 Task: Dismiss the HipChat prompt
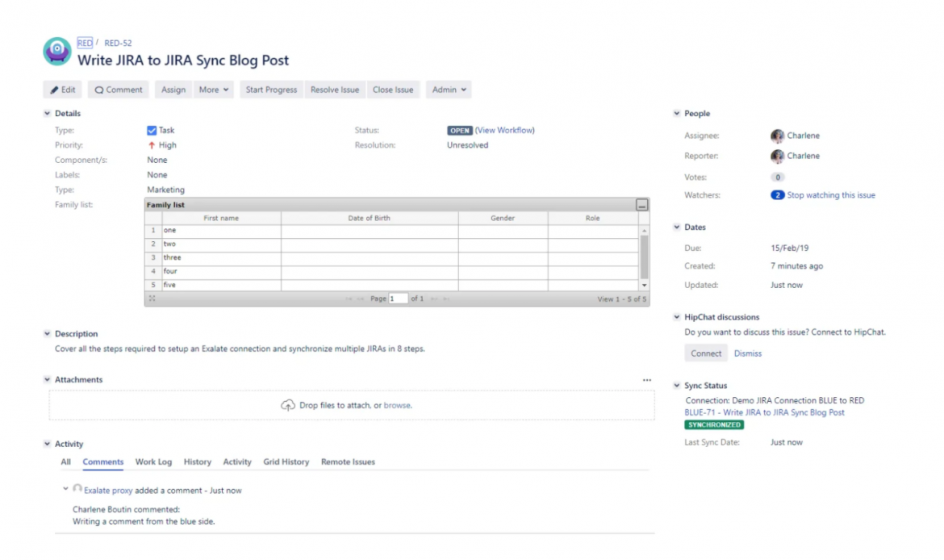[748, 353]
